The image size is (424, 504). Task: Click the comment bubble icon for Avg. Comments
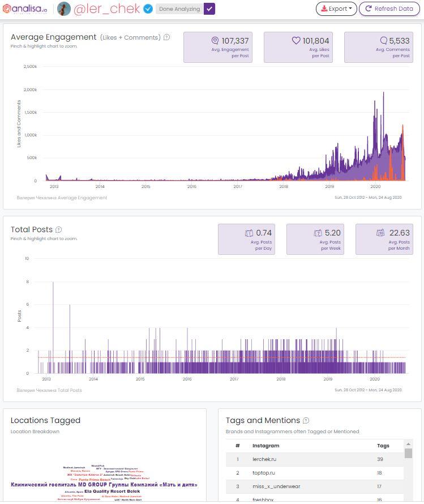point(384,41)
